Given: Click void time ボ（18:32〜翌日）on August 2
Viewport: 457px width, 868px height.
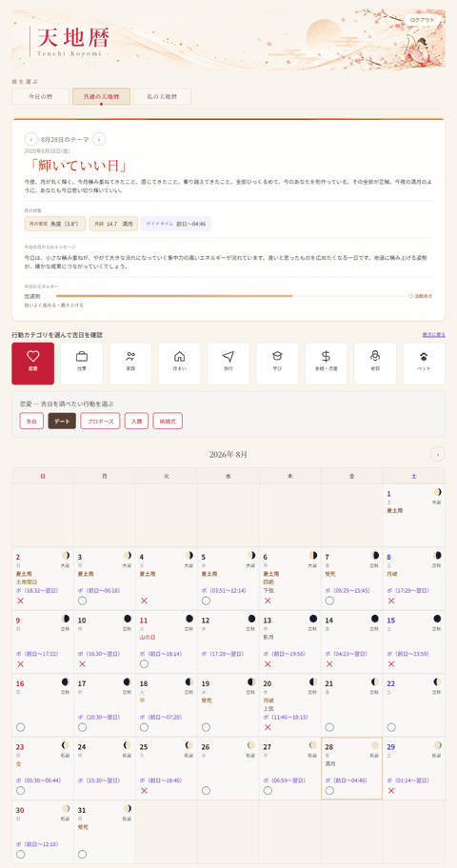Looking at the screenshot, I should click(37, 591).
